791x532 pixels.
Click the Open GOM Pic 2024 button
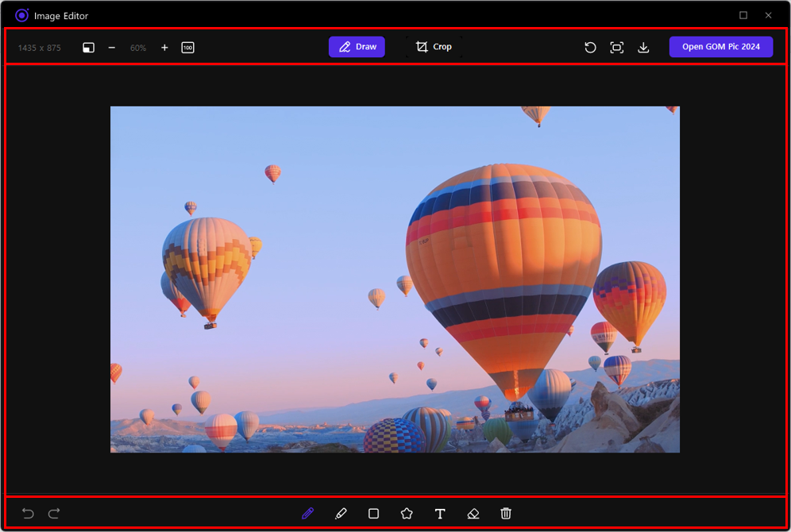720,47
